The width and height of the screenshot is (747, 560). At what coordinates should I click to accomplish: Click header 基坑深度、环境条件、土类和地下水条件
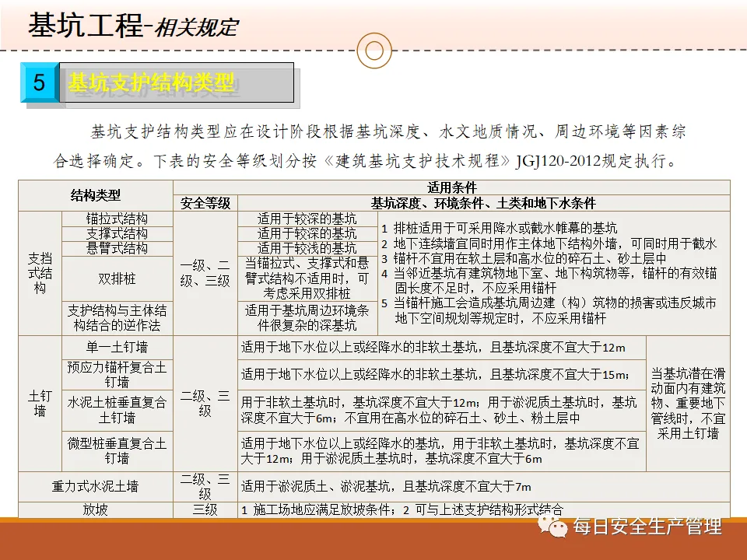[x=483, y=203]
